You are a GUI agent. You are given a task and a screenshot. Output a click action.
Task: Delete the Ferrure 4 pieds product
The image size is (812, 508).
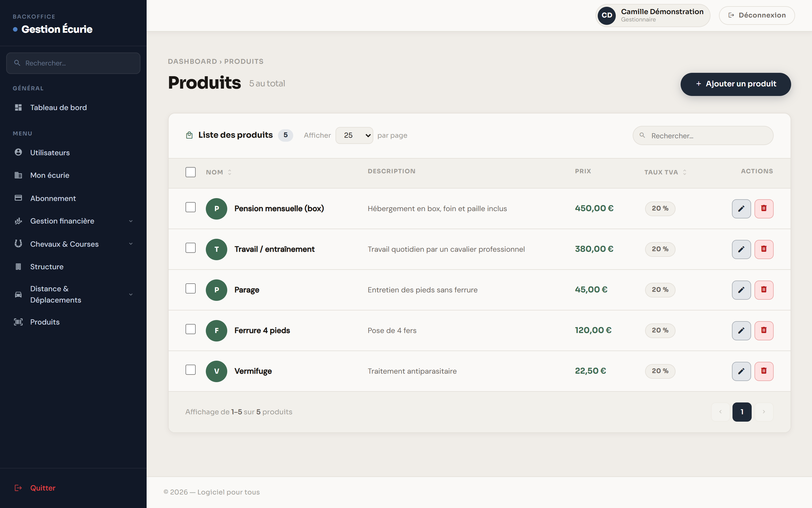(x=764, y=330)
